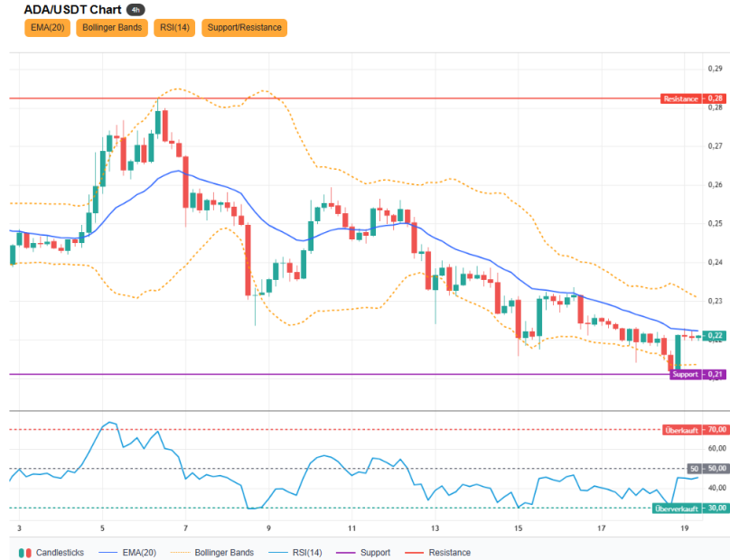Click the Candlesticks legend label

[x=60, y=553]
